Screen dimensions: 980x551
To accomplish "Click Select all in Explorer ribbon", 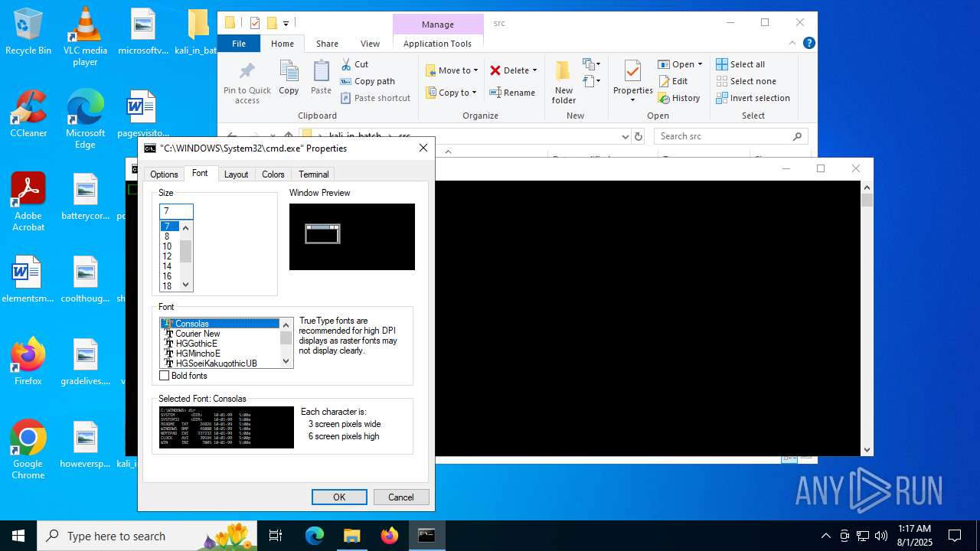I will 740,64.
